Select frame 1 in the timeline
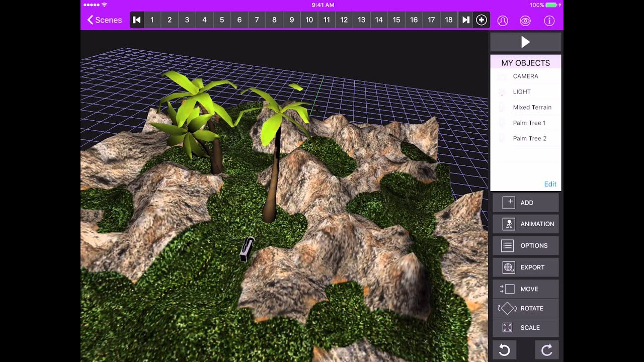The height and width of the screenshot is (362, 644). 152,20
